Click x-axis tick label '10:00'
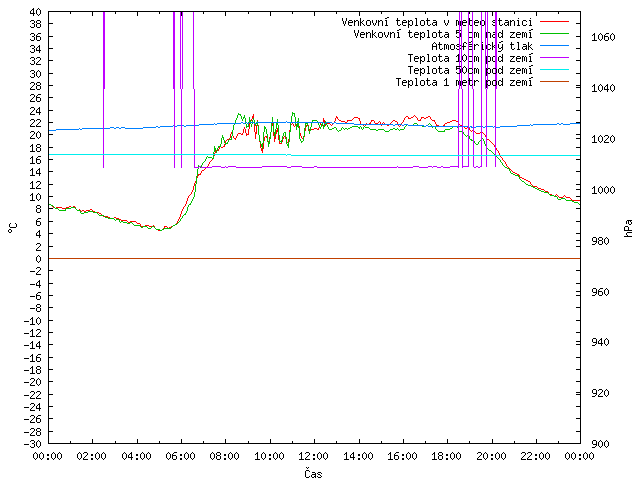Screen dimensions: 640x480 [x=269, y=456]
